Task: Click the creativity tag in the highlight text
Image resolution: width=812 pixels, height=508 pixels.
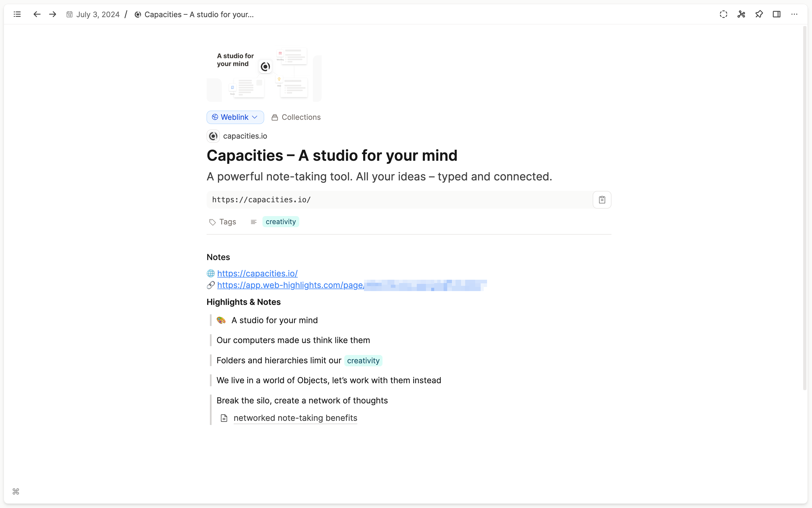Action: pyautogui.click(x=363, y=361)
